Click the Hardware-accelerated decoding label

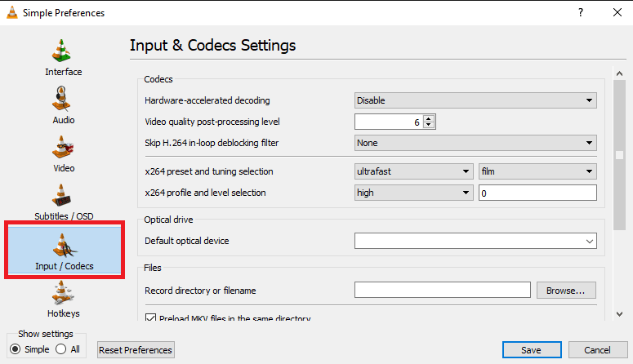pos(207,100)
